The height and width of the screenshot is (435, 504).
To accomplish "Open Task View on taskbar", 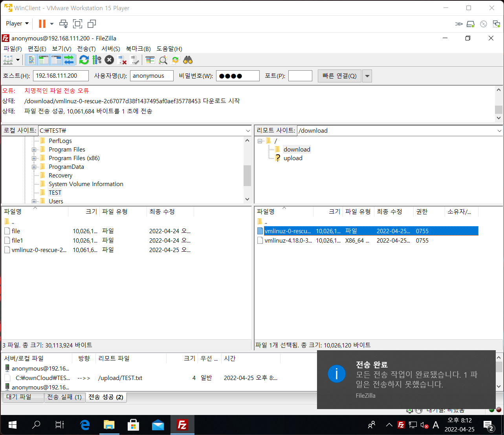I will pos(60,425).
